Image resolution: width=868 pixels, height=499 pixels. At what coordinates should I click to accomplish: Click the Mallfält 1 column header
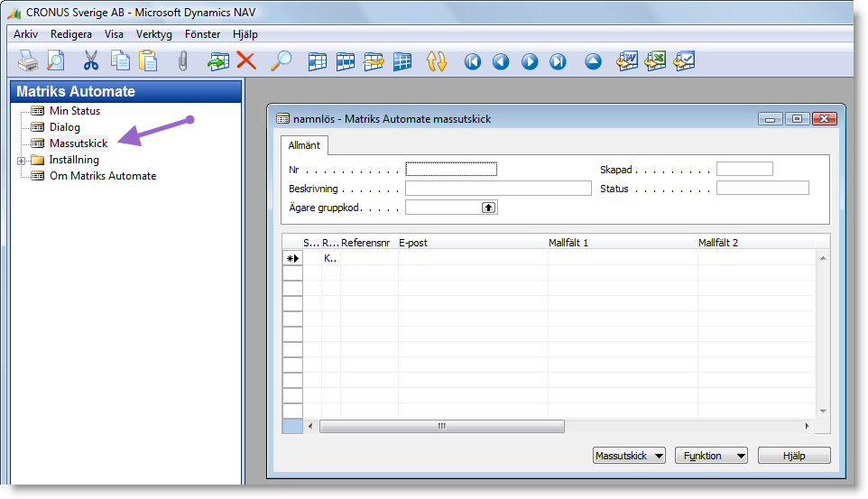pyautogui.click(x=623, y=243)
